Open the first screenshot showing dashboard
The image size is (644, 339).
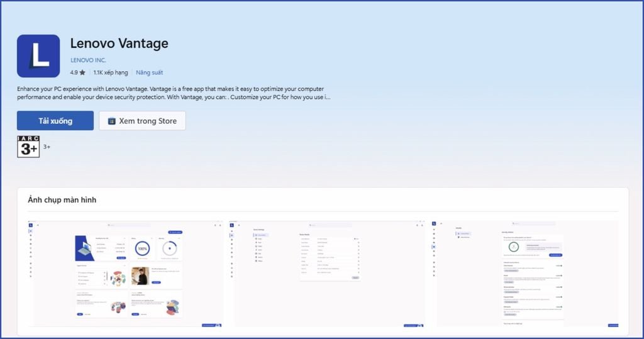(x=125, y=274)
